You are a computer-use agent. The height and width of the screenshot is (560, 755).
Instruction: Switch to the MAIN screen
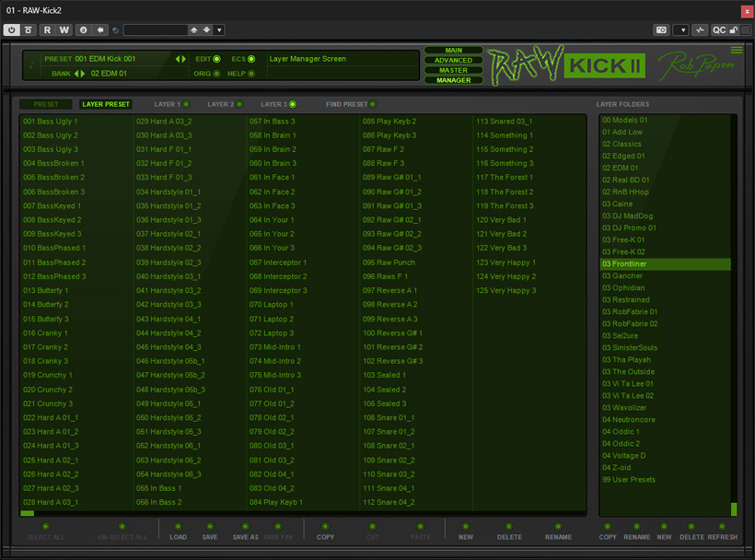(454, 50)
